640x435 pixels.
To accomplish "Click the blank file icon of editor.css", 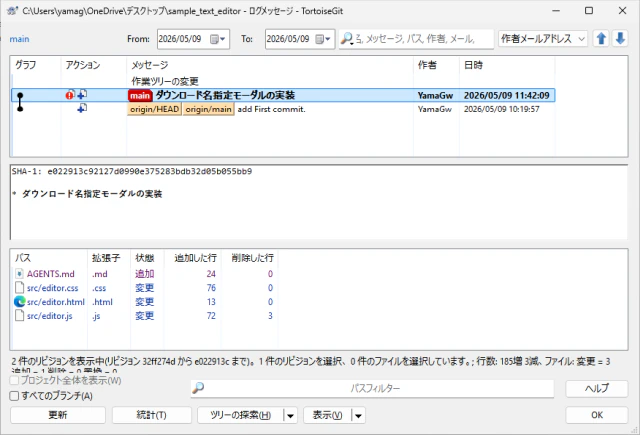I will click(x=19, y=288).
